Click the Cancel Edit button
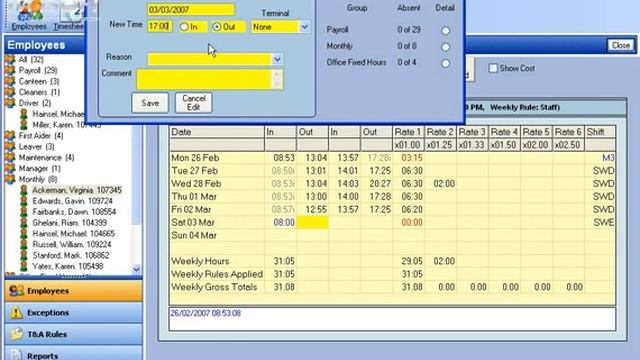Viewport: 640px width, 360px height. [193, 103]
